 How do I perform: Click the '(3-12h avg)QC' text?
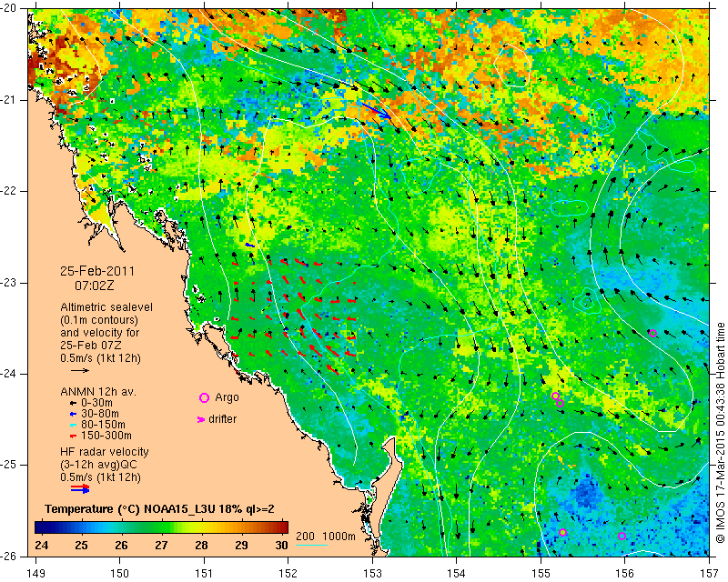point(99,465)
